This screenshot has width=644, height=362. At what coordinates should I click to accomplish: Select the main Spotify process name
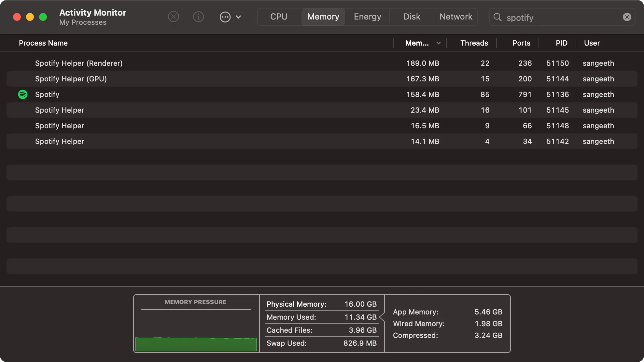(x=47, y=94)
